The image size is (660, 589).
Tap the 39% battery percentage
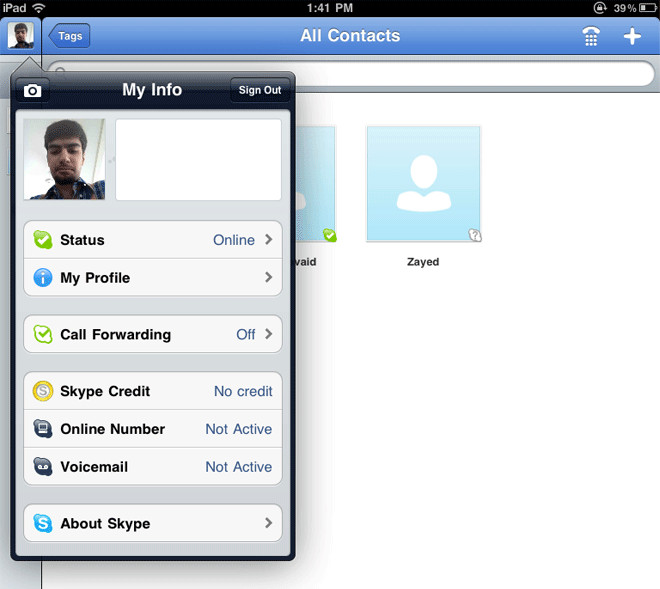coord(625,8)
